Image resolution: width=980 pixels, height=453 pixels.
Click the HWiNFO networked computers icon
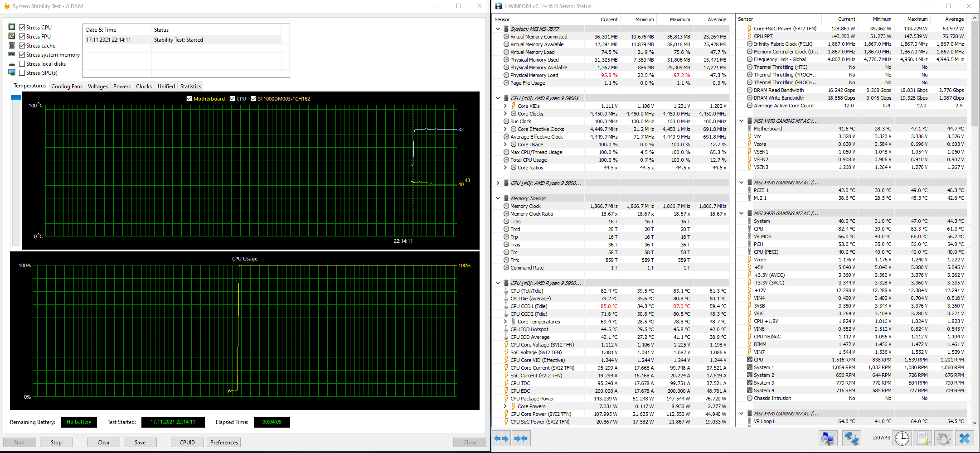click(851, 439)
